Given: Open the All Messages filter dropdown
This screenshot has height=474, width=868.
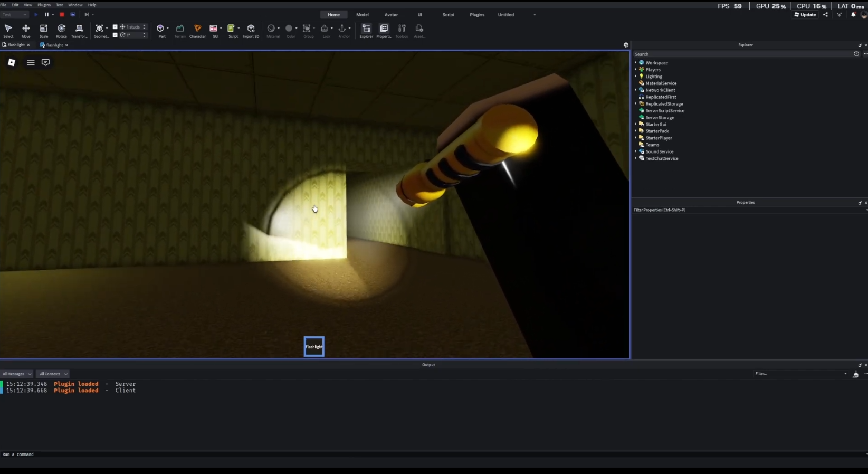Looking at the screenshot, I should point(17,374).
